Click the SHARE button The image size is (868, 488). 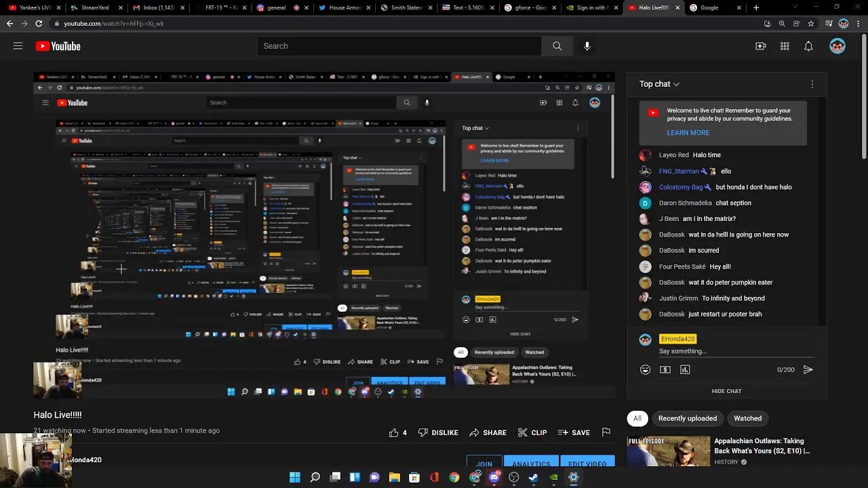click(488, 432)
